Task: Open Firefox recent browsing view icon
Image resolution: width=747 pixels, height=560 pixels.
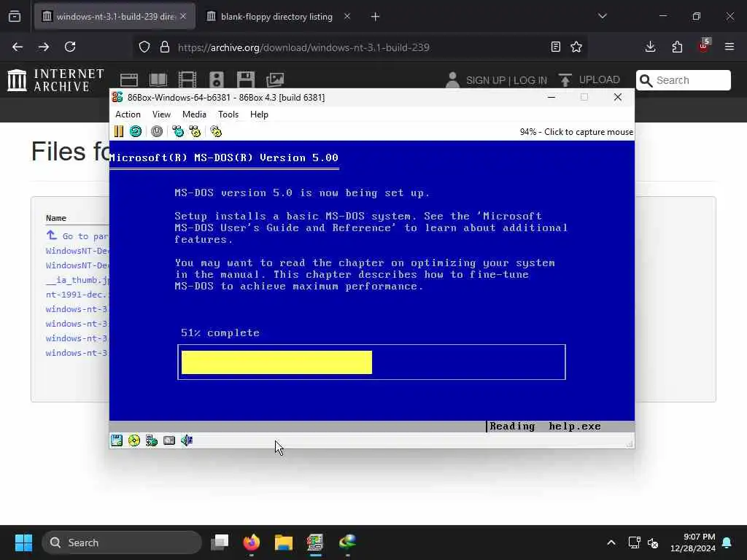Action: pyautogui.click(x=15, y=17)
